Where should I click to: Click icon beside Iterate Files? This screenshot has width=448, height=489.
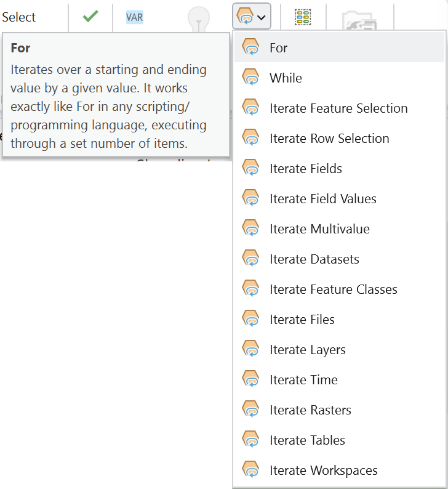point(251,318)
